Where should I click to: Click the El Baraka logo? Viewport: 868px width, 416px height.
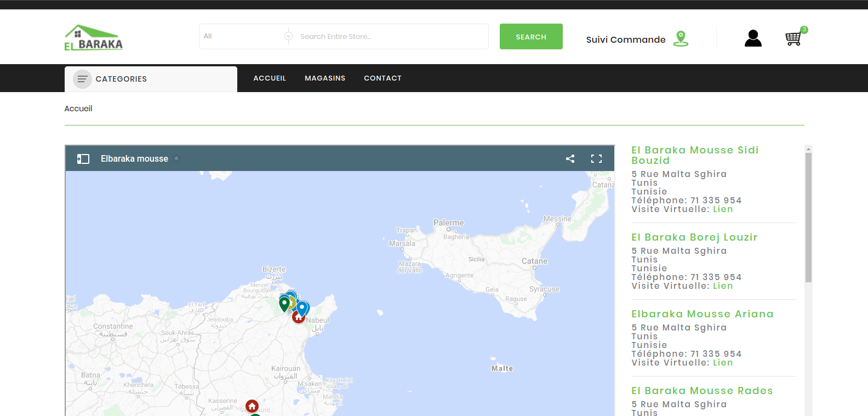pos(93,38)
